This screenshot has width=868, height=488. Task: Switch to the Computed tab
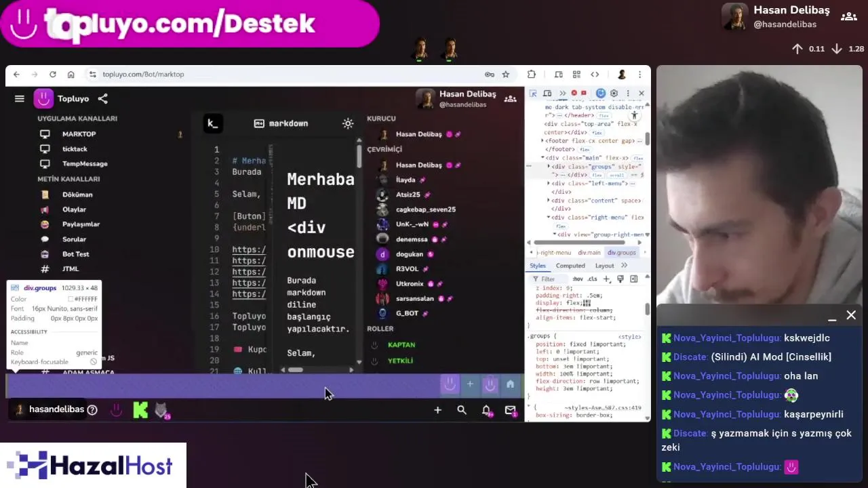(570, 266)
